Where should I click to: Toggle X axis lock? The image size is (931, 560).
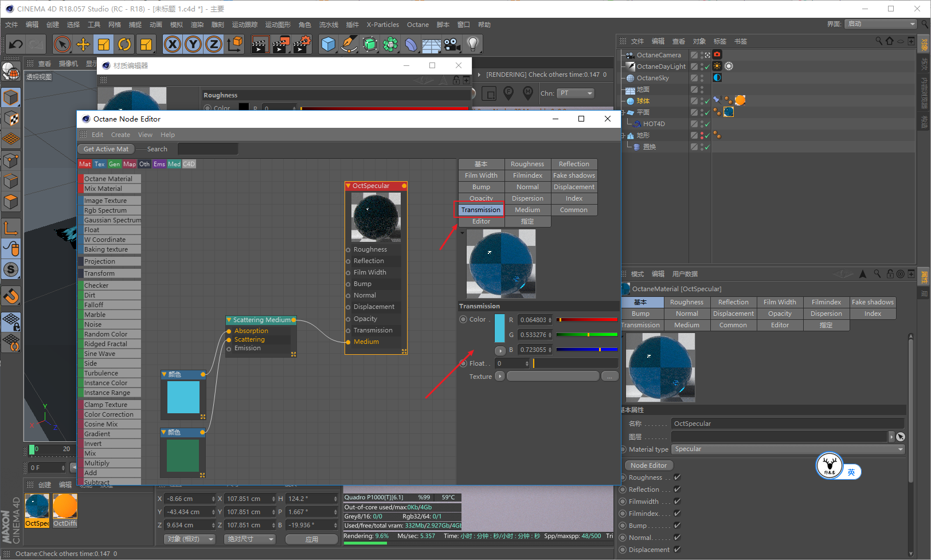[173, 44]
